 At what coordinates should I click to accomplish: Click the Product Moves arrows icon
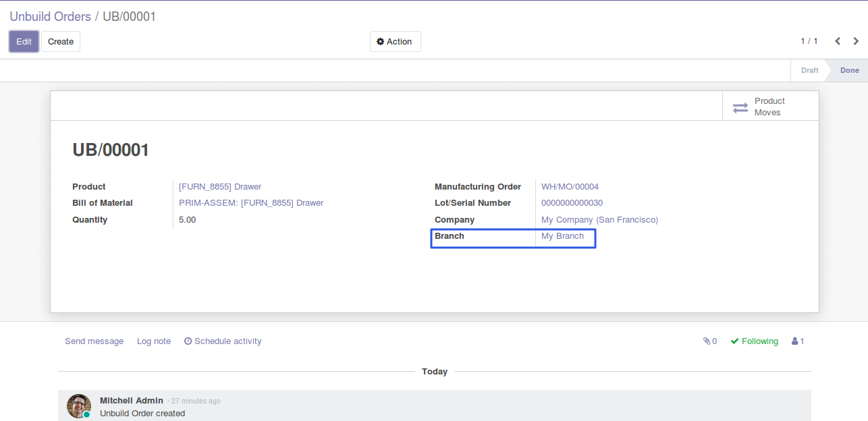coord(740,107)
